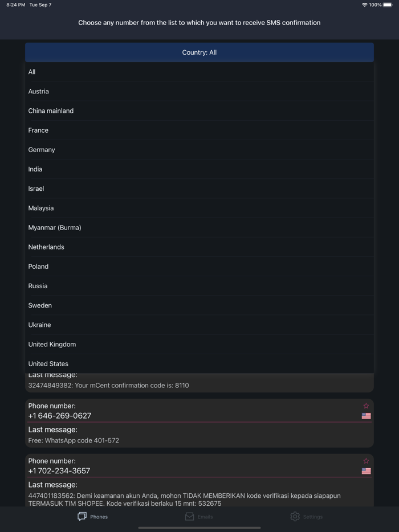Tap the Wi-Fi icon in status bar
This screenshot has width=399, height=532.
[x=364, y=5]
